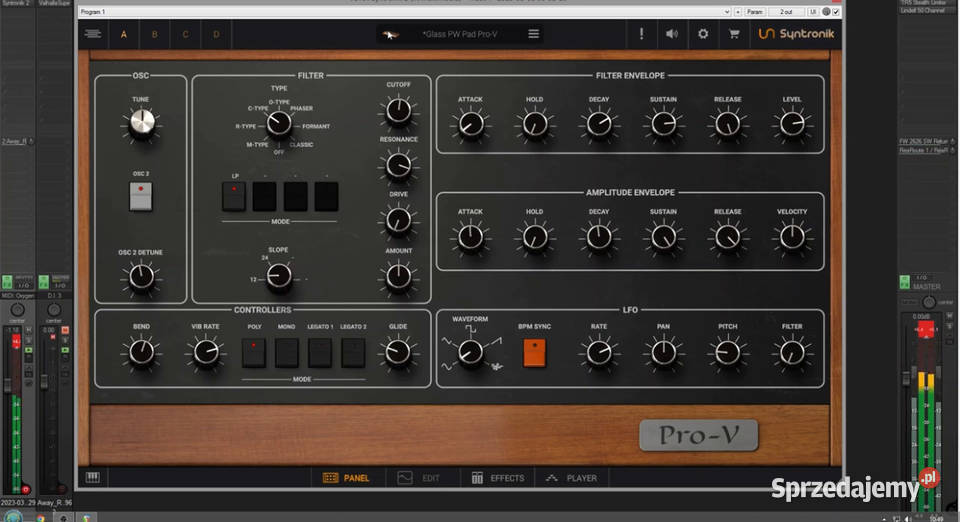The width and height of the screenshot is (960, 522).
Task: Click the Filter Envelope Attack knob
Action: pyautogui.click(x=471, y=124)
